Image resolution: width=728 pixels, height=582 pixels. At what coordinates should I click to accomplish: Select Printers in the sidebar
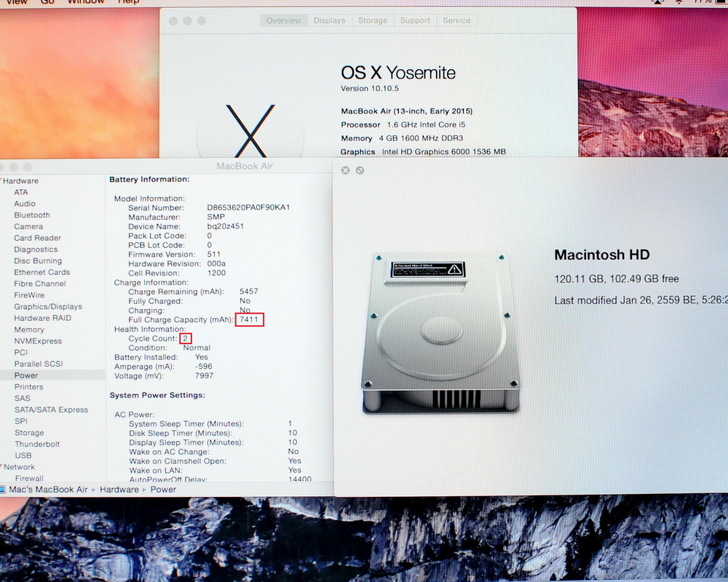(29, 386)
